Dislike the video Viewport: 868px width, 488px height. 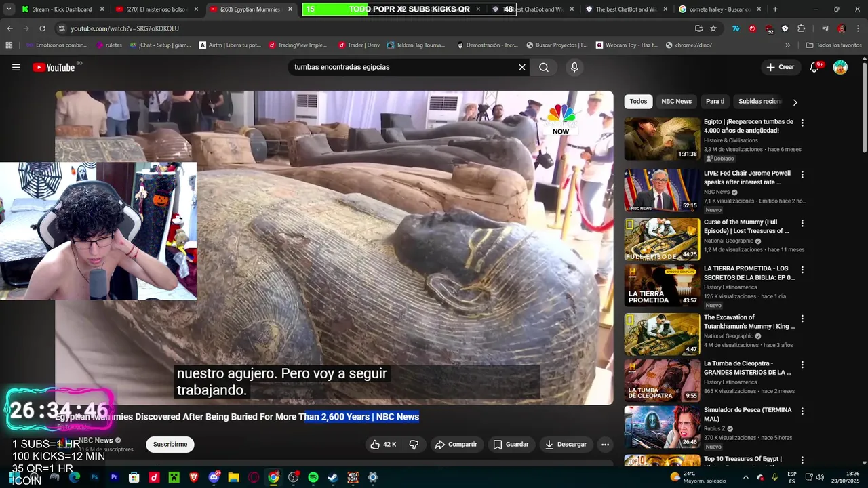tap(414, 445)
